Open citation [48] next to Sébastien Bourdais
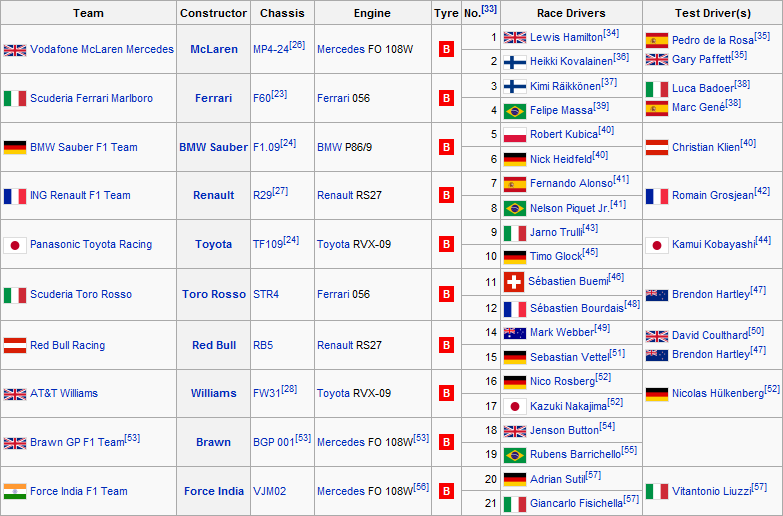 tap(632, 304)
